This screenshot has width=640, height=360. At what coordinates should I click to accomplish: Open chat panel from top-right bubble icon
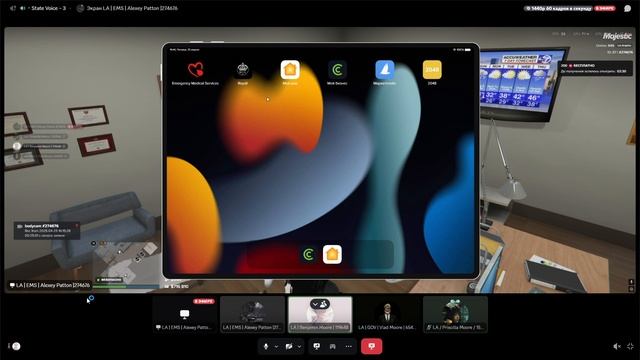click(627, 8)
